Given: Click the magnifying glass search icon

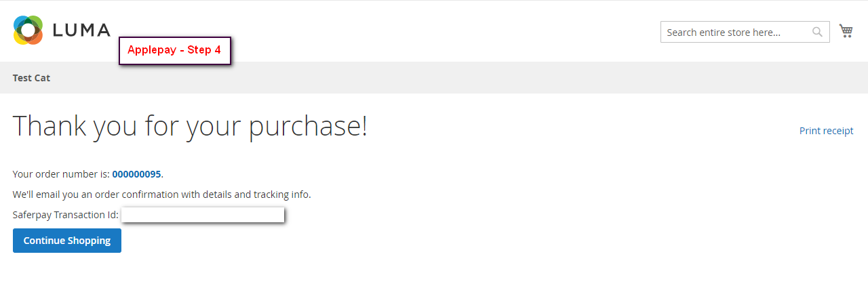Looking at the screenshot, I should [x=818, y=32].
